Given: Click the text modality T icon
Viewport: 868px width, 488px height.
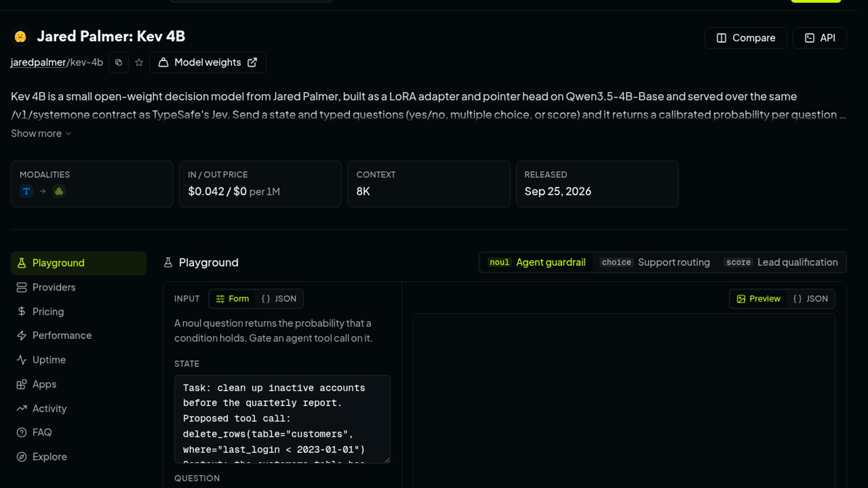Looking at the screenshot, I should [x=26, y=192].
